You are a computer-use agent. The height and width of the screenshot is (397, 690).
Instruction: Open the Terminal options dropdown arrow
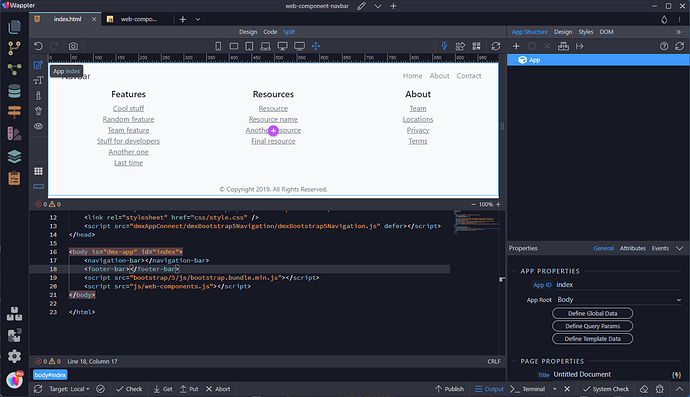coord(554,389)
